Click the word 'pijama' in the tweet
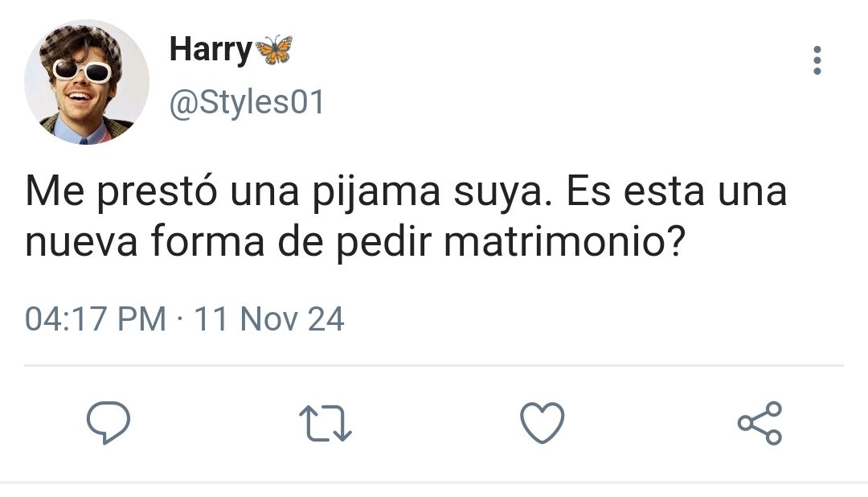Screen dimensions: 868x497 click(x=376, y=193)
